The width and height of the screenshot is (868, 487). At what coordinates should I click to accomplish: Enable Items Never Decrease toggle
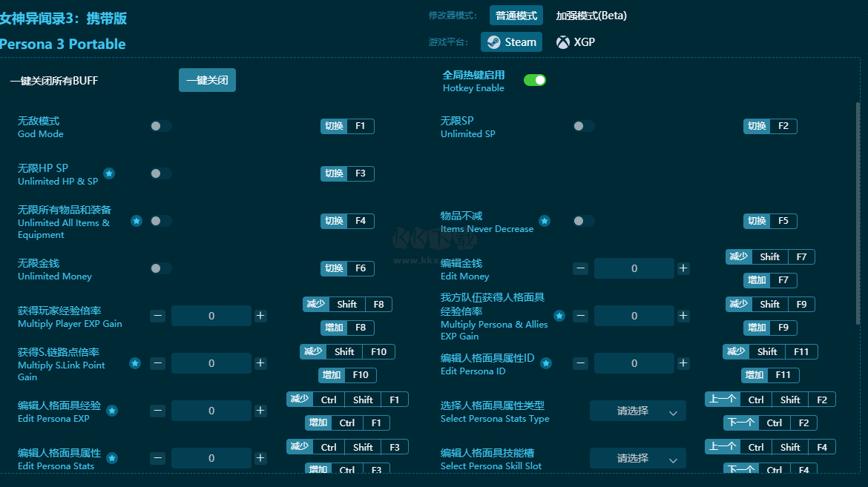point(583,221)
